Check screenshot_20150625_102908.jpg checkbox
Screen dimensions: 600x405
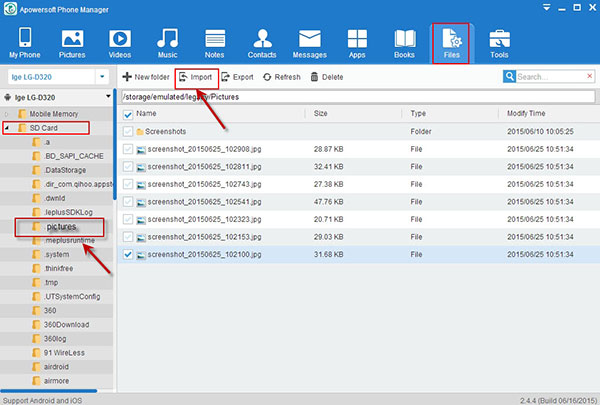tap(128, 149)
